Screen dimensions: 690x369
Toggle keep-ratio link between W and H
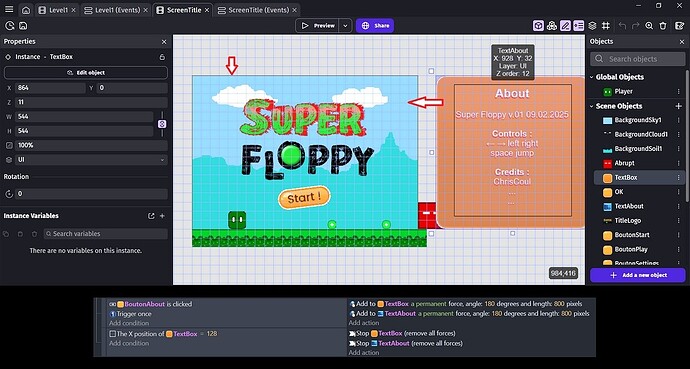(x=161, y=124)
